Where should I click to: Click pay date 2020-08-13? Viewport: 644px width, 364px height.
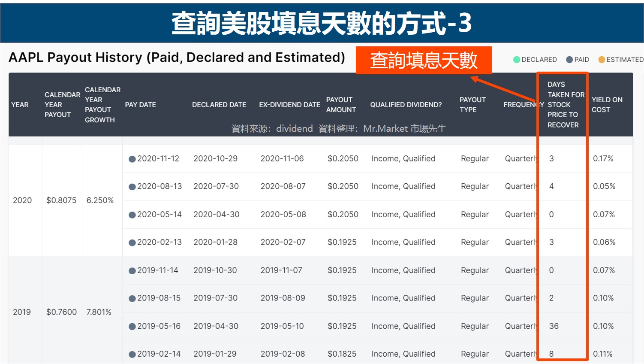coord(159,186)
